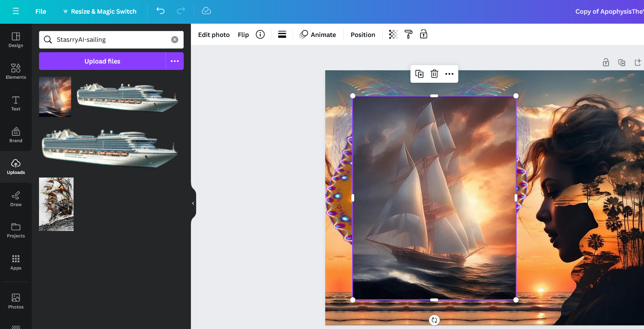The image size is (644, 329).
Task: Select the small cruise ship thumbnail
Action: click(x=127, y=97)
